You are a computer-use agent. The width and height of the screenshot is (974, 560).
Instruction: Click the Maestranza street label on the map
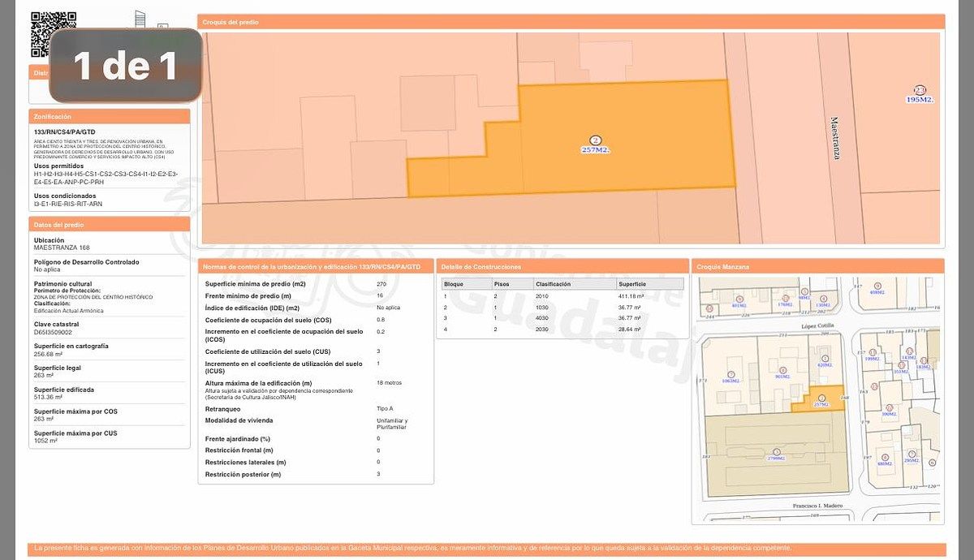(834, 138)
